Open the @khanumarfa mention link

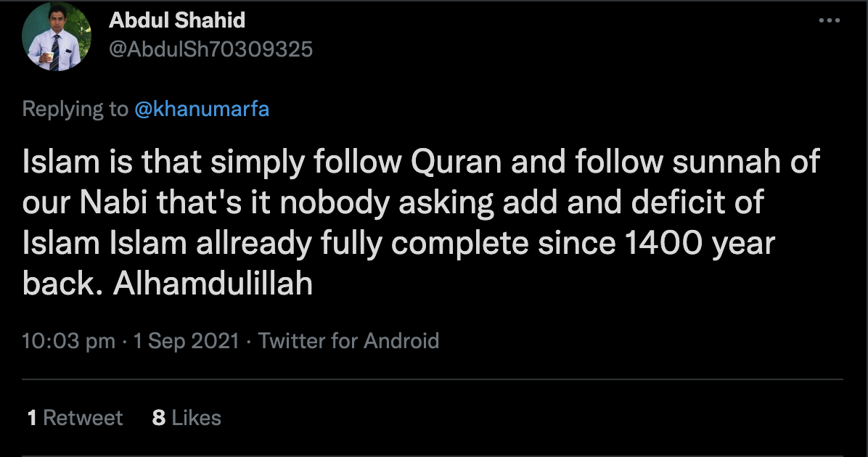click(202, 109)
